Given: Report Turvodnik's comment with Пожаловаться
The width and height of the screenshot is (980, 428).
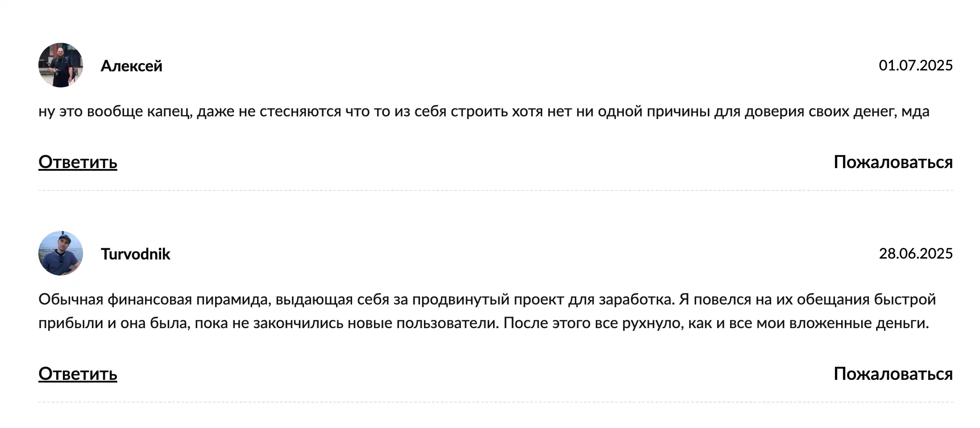Looking at the screenshot, I should click(893, 374).
